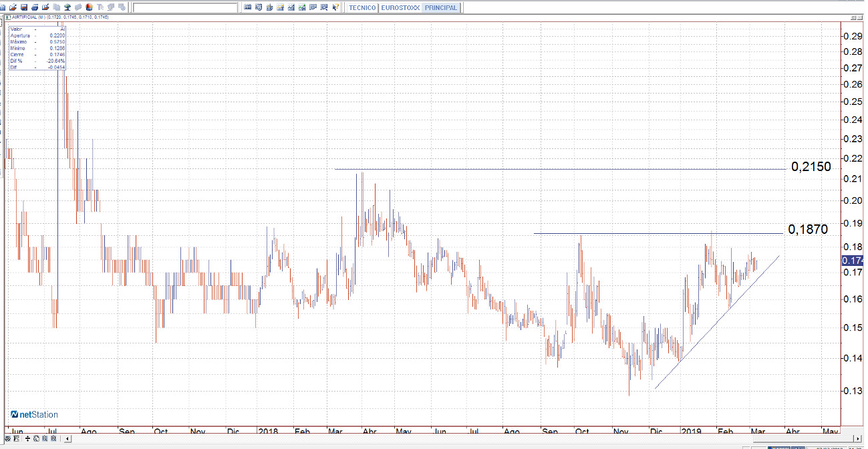Print the chart with the printer icon
Screen dimensions: 868x449
click(x=35, y=7)
